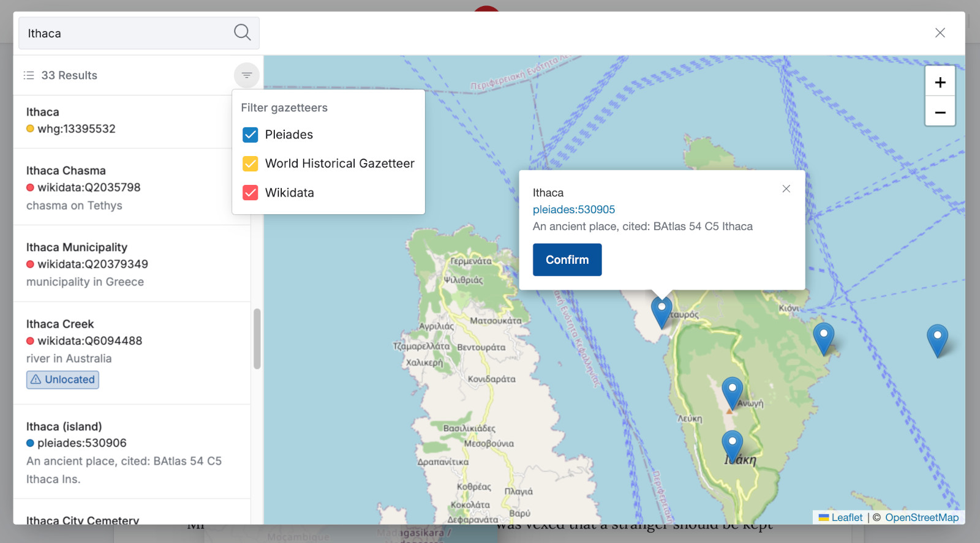Disable the Wikidata gazetteer filter
Screen dimensions: 980x543
tap(251, 193)
